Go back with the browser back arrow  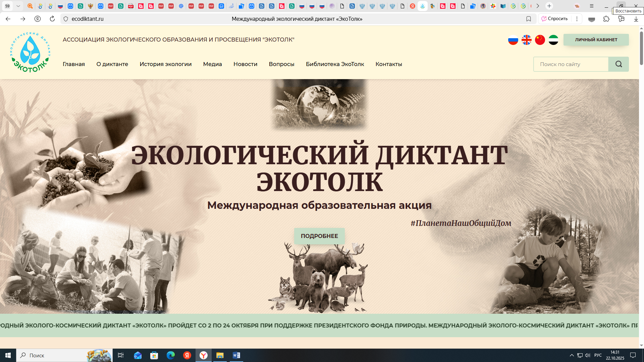[x=8, y=19]
